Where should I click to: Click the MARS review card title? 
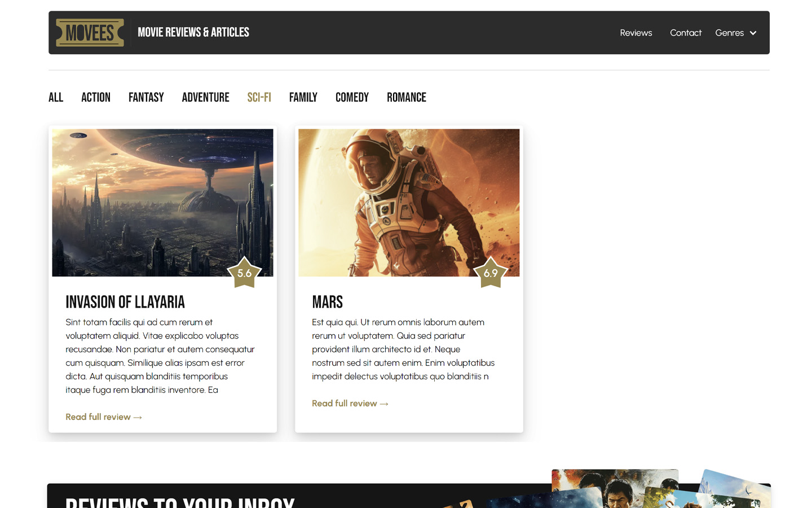tap(327, 302)
